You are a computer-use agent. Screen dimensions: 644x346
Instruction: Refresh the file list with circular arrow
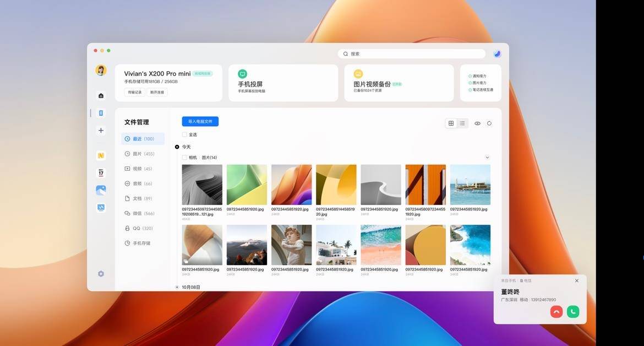tap(489, 123)
